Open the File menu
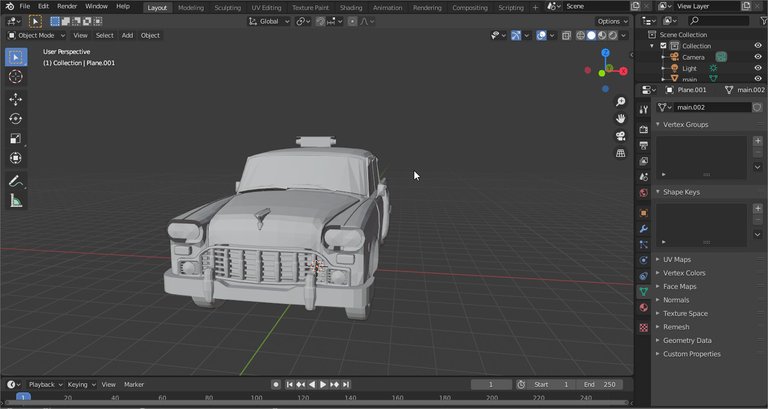The height and width of the screenshot is (409, 768). coord(24,6)
